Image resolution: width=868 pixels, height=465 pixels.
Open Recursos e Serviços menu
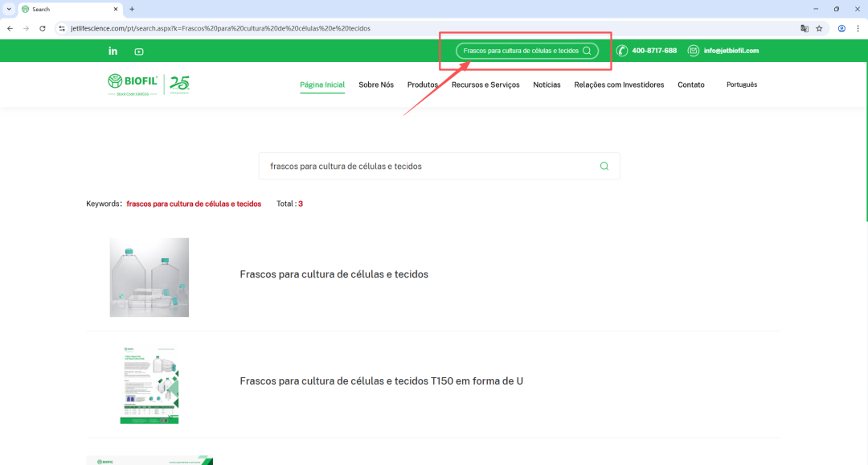485,84
